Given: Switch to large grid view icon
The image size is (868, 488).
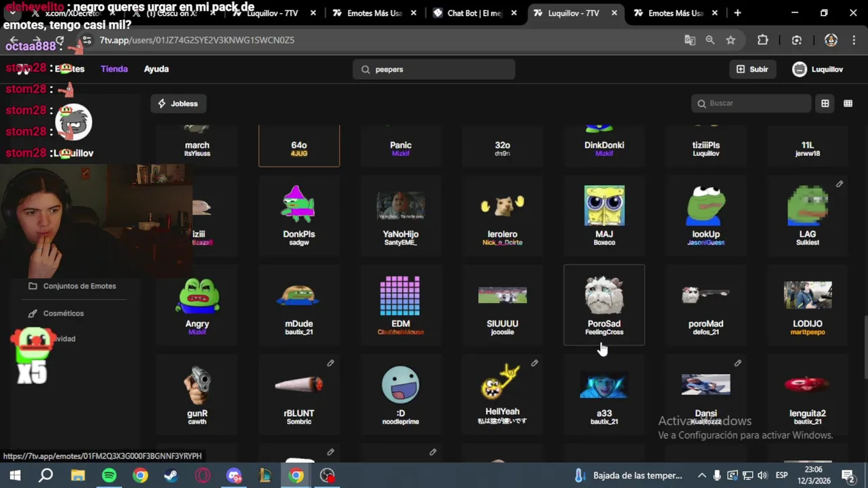Looking at the screenshot, I should 825,103.
